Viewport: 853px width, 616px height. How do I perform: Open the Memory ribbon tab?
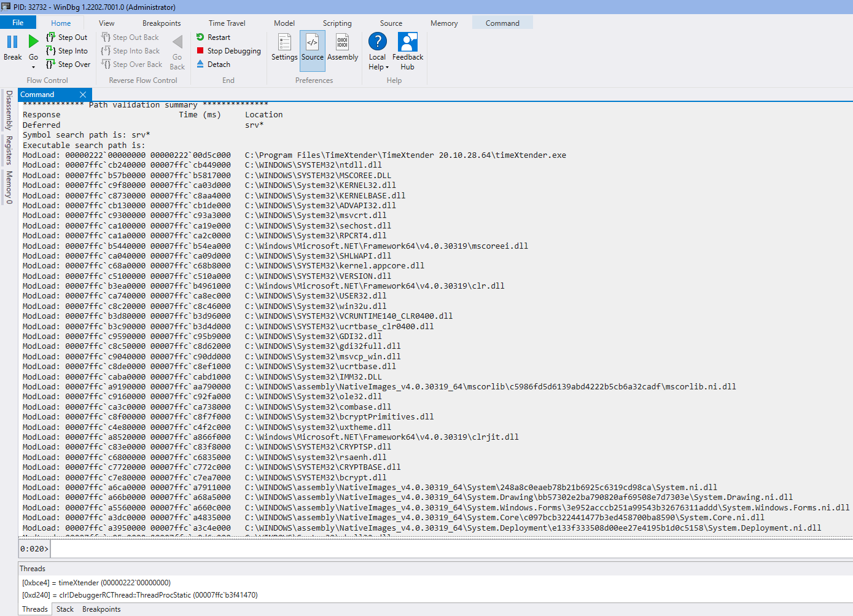(x=444, y=23)
